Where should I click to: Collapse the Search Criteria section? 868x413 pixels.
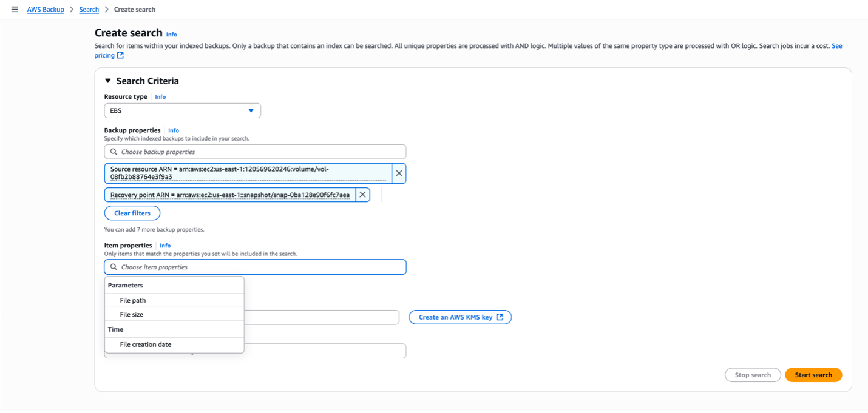107,81
